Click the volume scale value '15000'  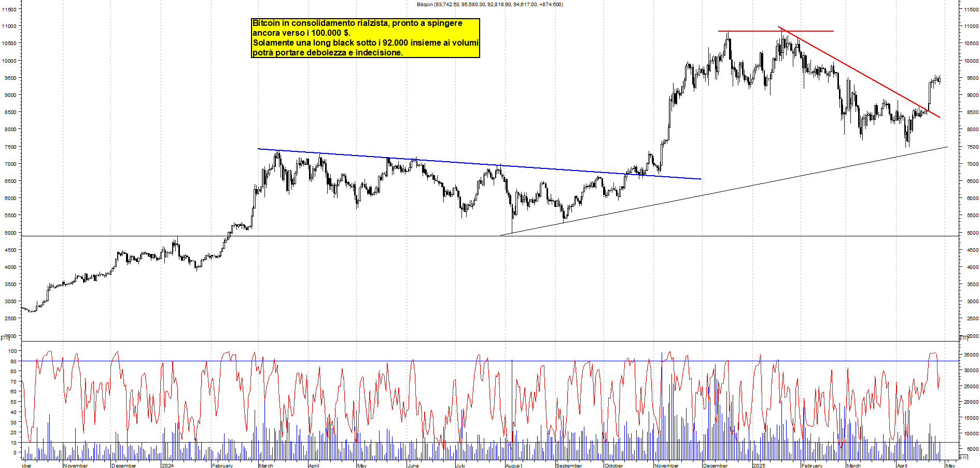point(971,418)
